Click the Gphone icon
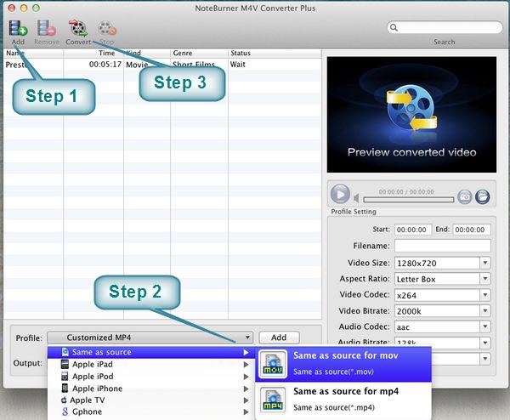The image size is (510, 420). pos(65,411)
